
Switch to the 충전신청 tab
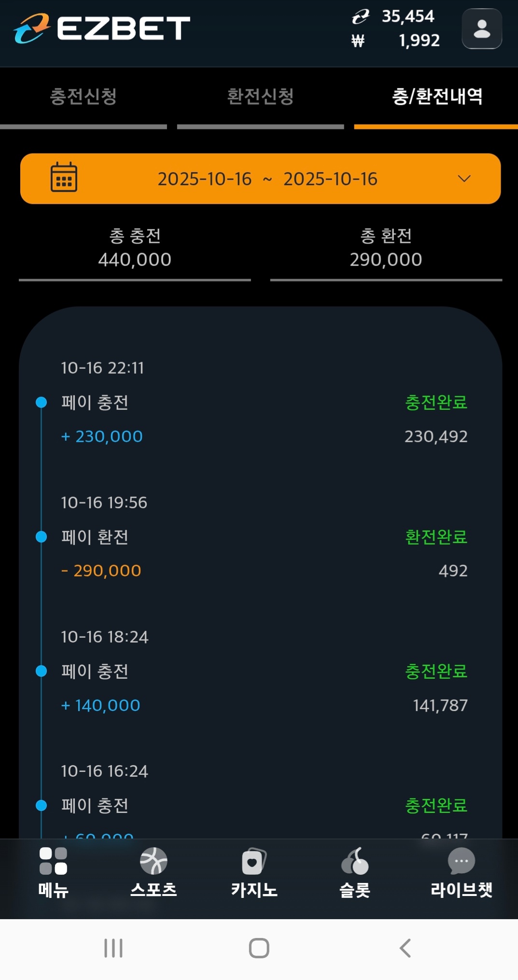pos(84,97)
